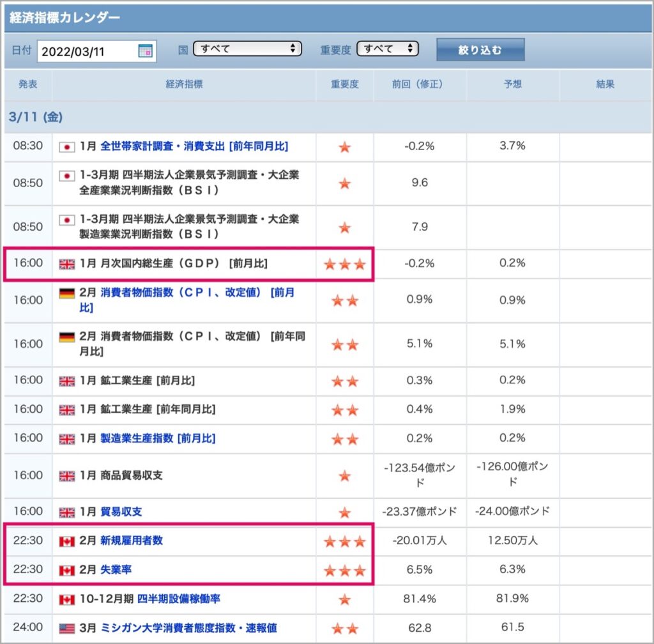This screenshot has height=644, width=654.
Task: Open the 新規雇用者数 link
Action: pos(132,540)
